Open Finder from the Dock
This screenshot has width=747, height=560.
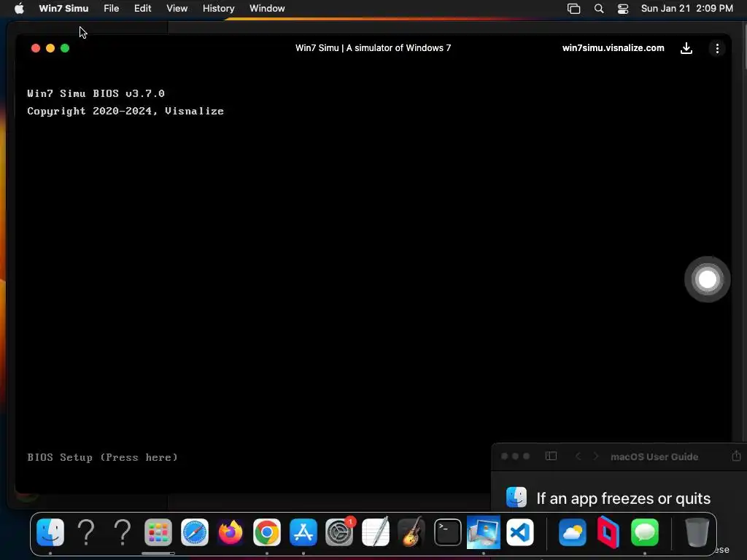pos(50,532)
